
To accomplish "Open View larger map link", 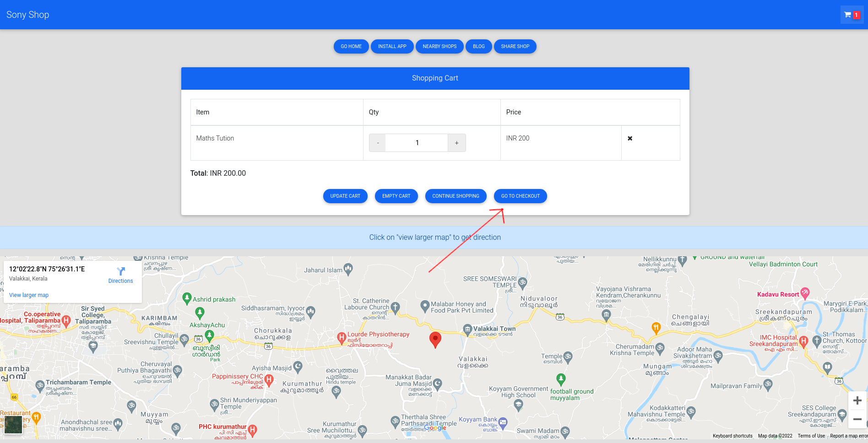I will pyautogui.click(x=29, y=295).
